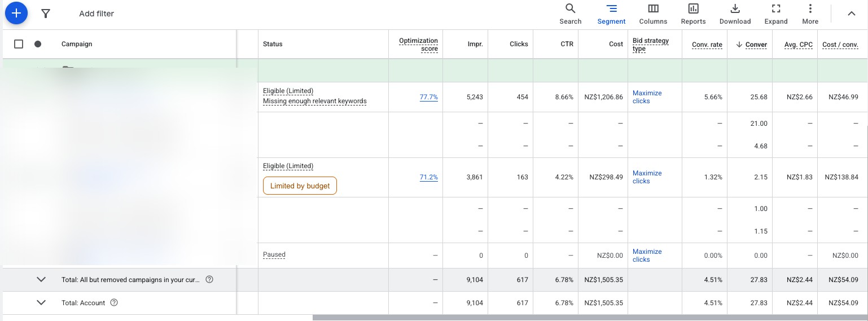Sort by Conv. rate column header

707,45
